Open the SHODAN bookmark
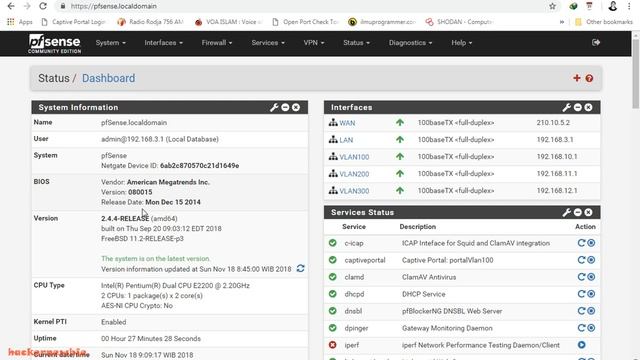Screen dimensions: 640x360 pos(459,22)
